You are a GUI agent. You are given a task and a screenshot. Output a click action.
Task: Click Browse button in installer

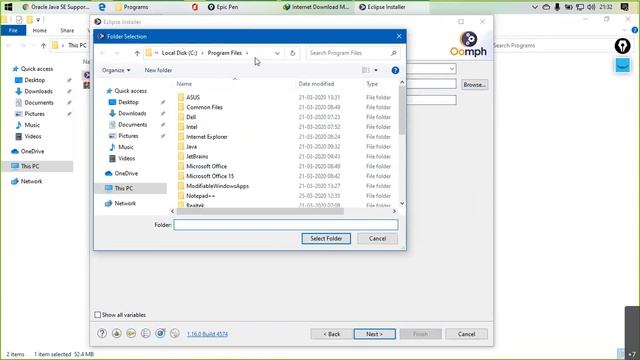(474, 84)
